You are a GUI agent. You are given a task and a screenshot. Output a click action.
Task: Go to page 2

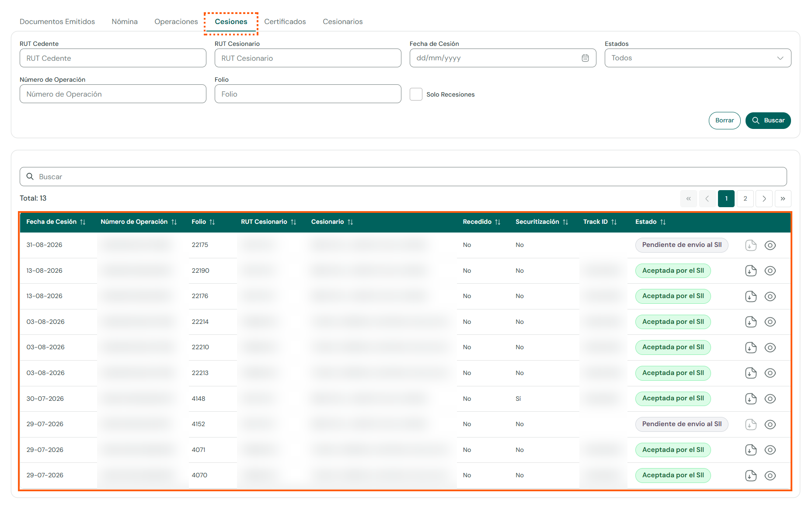click(745, 198)
